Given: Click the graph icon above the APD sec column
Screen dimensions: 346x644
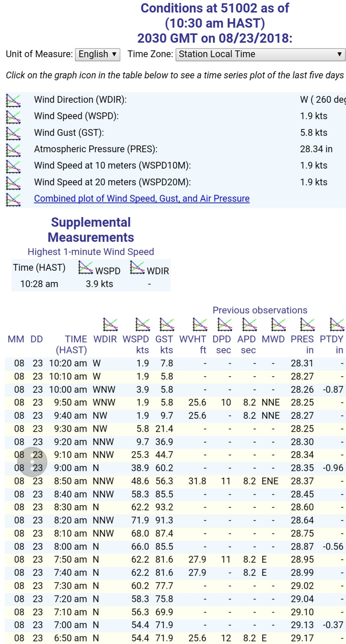Looking at the screenshot, I should pyautogui.click(x=250, y=324).
